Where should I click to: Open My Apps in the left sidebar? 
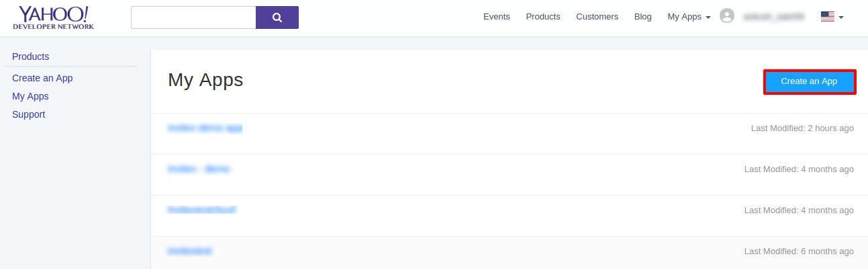(x=30, y=96)
